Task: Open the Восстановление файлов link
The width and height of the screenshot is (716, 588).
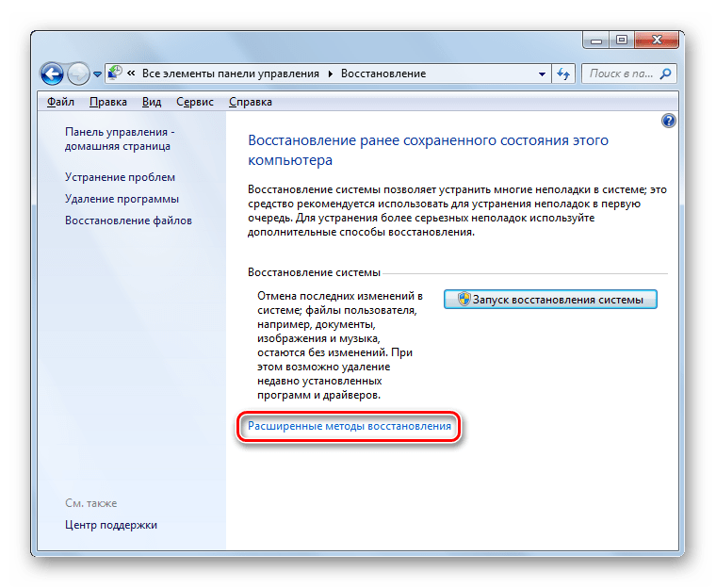Action: click(128, 220)
